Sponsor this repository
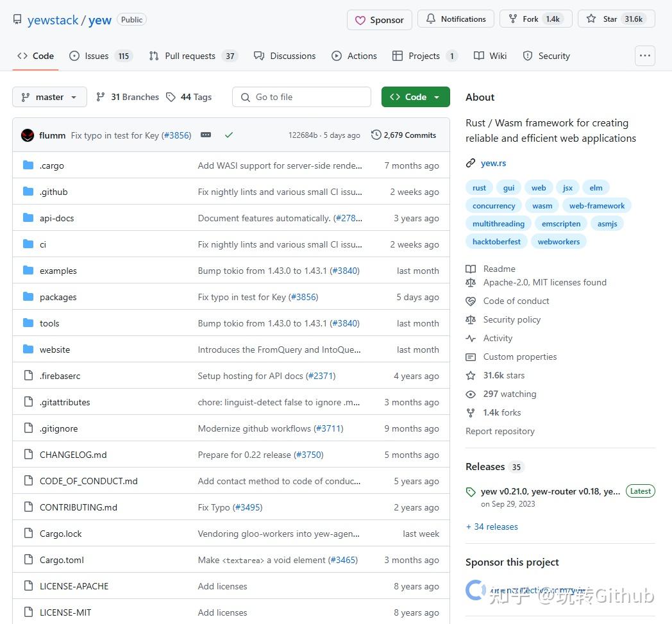This screenshot has width=672, height=624. (x=379, y=20)
